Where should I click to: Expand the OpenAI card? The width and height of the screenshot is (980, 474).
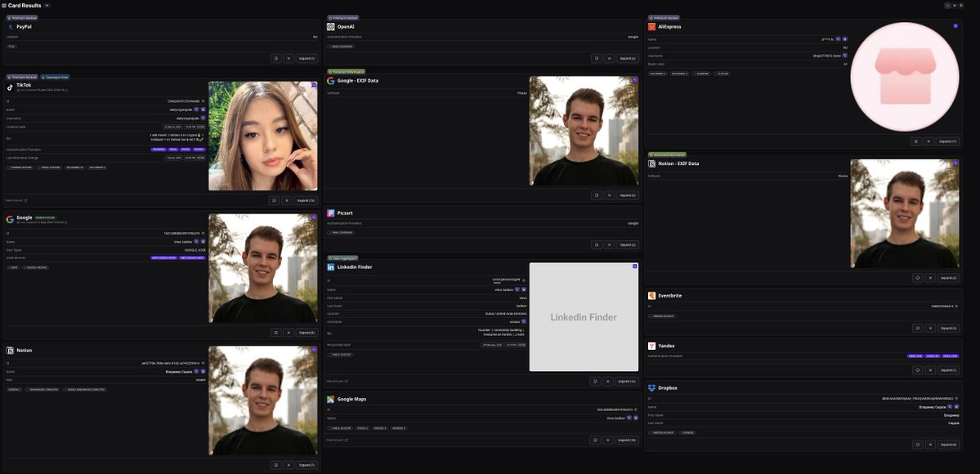point(628,58)
